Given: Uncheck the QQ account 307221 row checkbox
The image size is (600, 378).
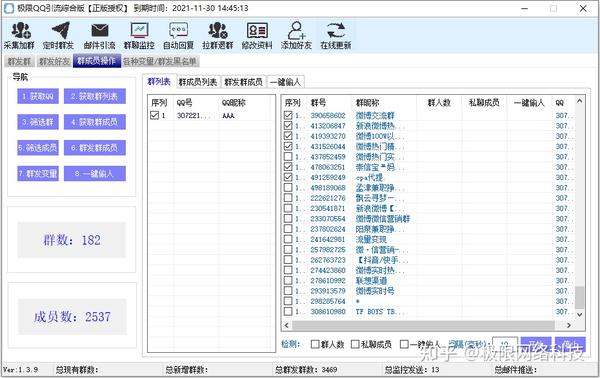Looking at the screenshot, I should click(x=155, y=115).
